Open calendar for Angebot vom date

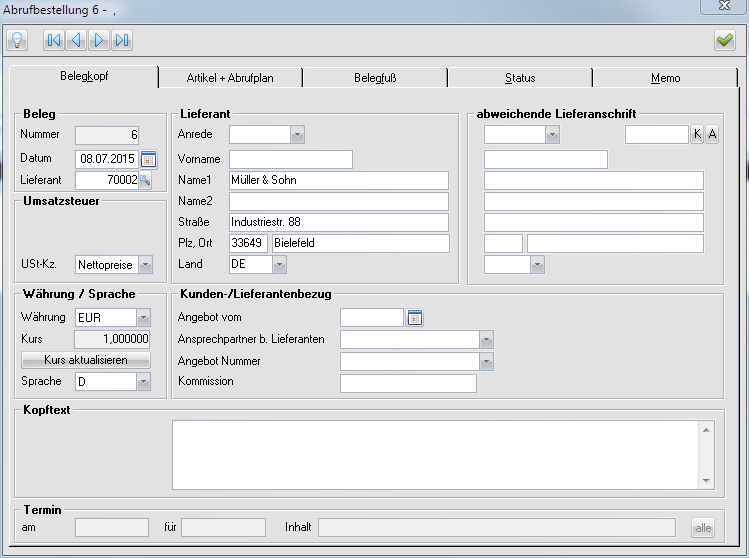click(415, 318)
